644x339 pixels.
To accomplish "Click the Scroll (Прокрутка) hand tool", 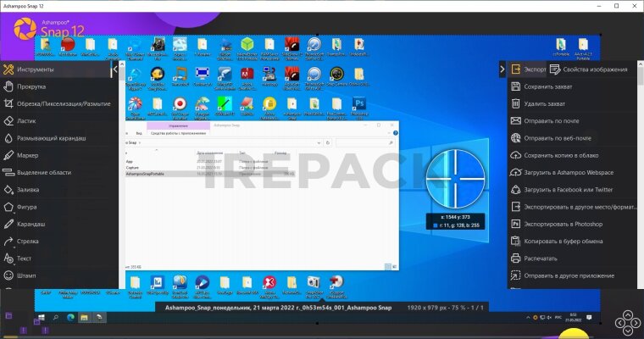I will pyautogui.click(x=31, y=86).
